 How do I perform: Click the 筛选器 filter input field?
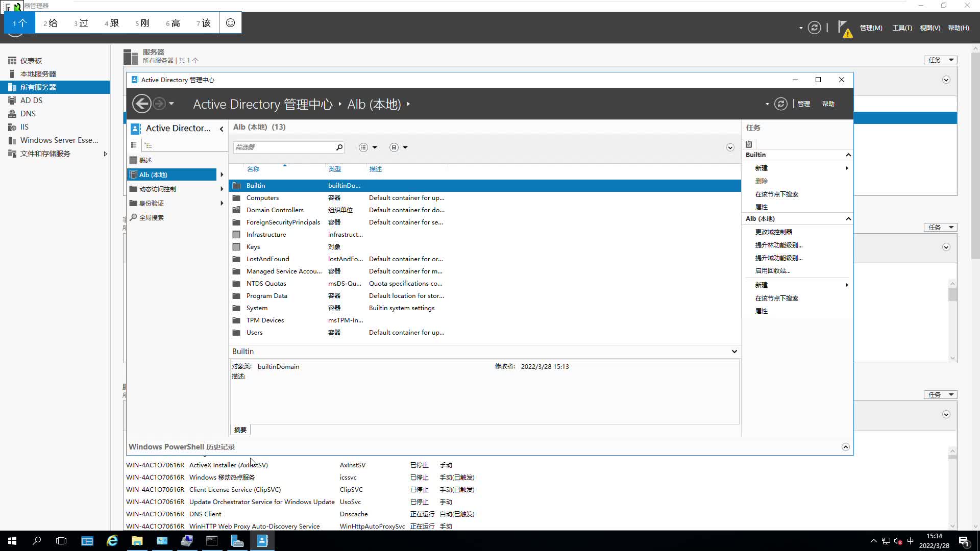(284, 147)
